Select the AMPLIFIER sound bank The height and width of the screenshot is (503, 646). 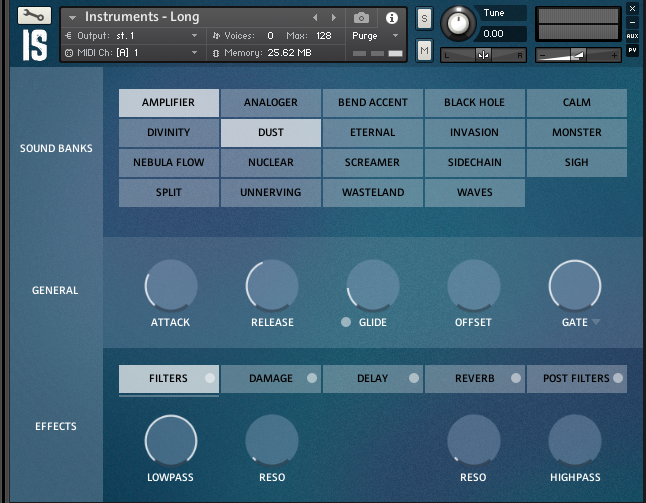(169, 103)
